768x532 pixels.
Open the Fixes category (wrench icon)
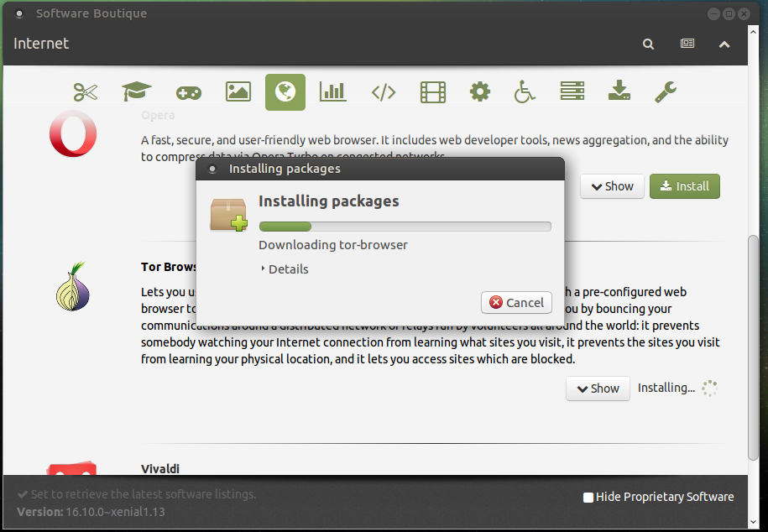[x=666, y=92]
